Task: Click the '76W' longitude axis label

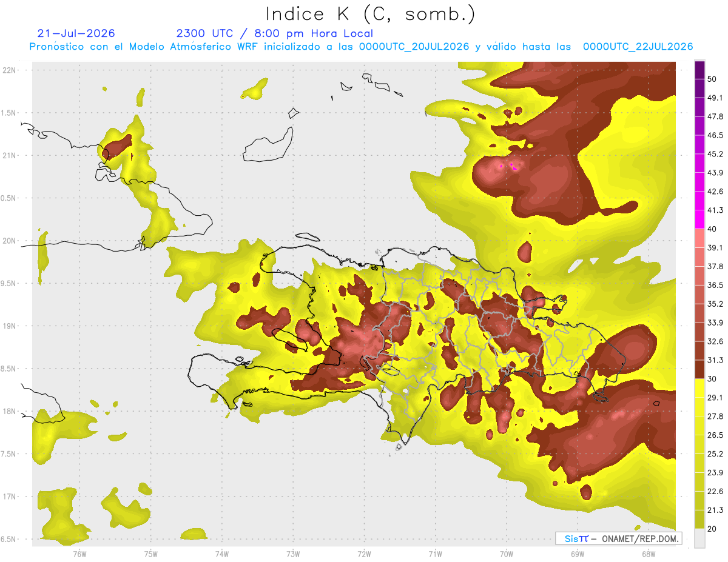Action: point(79,554)
